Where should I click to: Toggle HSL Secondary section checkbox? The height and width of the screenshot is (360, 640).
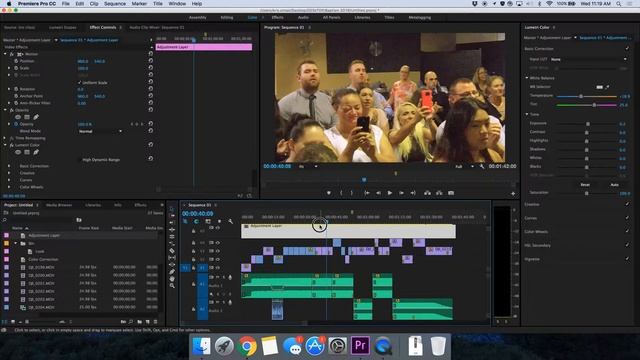[627, 245]
